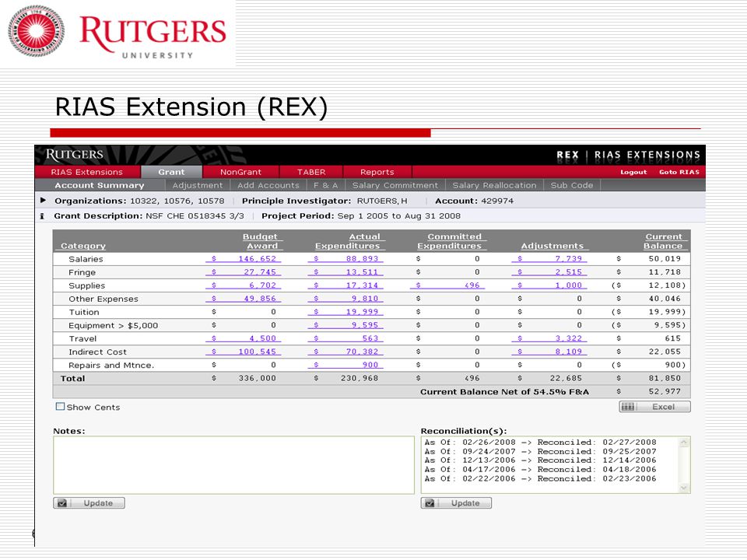Click the Total budget award 336,000
This screenshot has height=560, width=747.
(x=258, y=379)
